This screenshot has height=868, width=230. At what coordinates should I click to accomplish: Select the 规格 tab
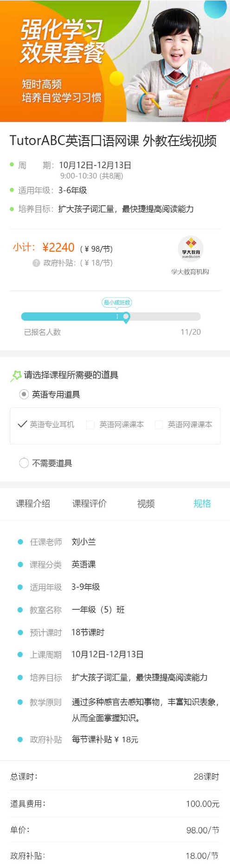coord(202,504)
